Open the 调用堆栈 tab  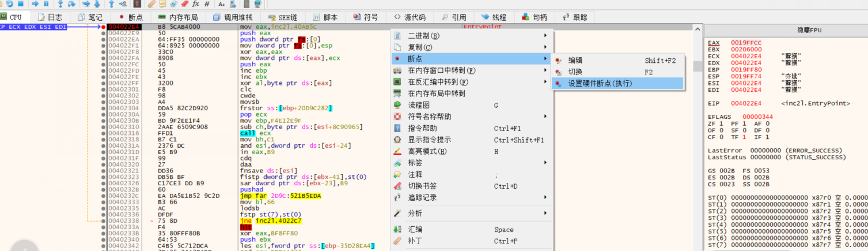pos(234,17)
